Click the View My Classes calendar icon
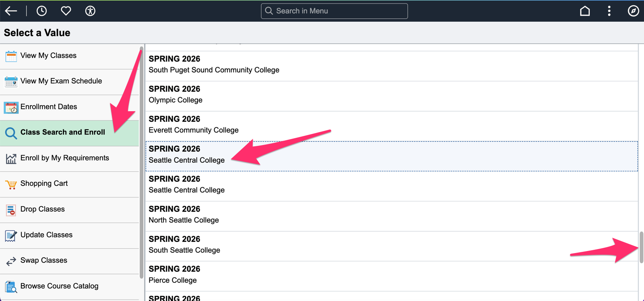The height and width of the screenshot is (301, 644). (x=11, y=56)
